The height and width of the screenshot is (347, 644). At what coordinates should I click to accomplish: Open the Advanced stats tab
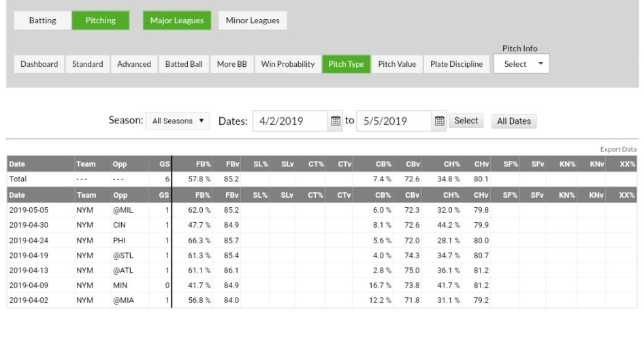pos(134,64)
